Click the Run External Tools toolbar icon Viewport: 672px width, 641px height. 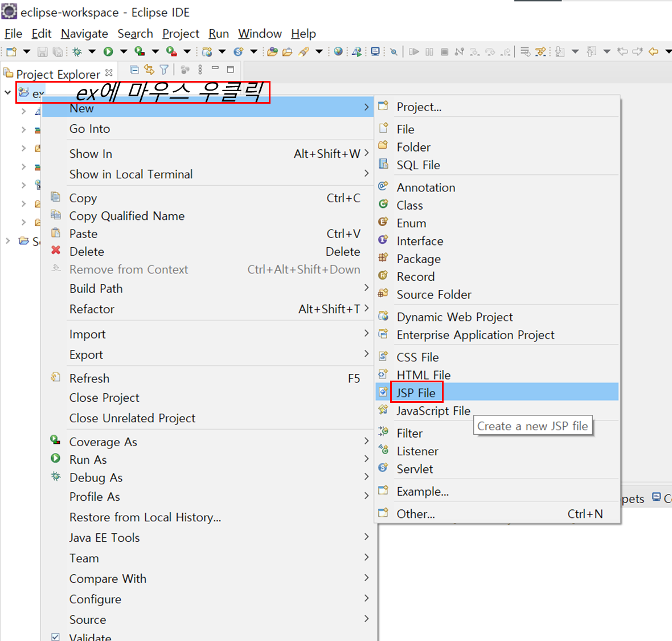pyautogui.click(x=171, y=52)
